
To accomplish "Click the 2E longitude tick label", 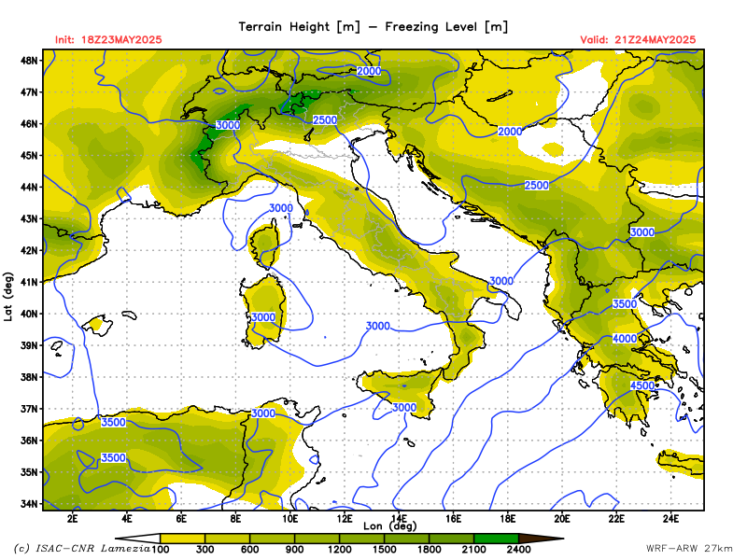I will coord(73,519).
